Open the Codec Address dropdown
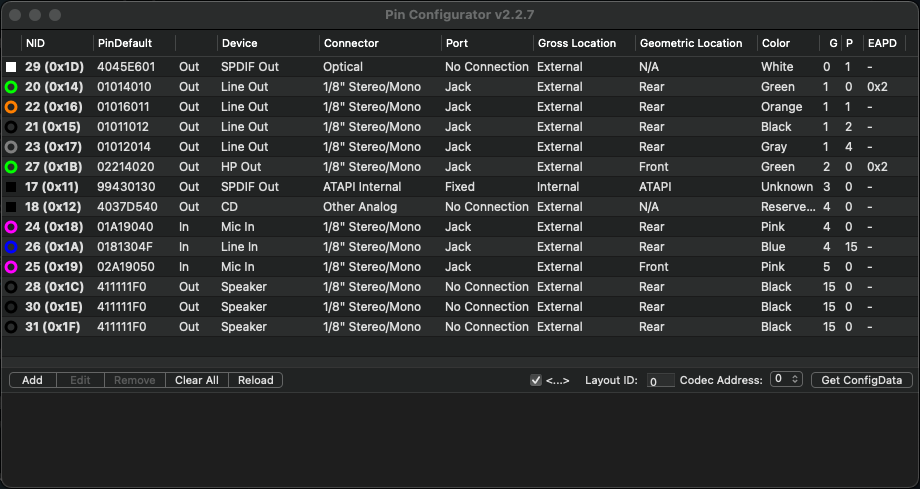 coord(787,379)
